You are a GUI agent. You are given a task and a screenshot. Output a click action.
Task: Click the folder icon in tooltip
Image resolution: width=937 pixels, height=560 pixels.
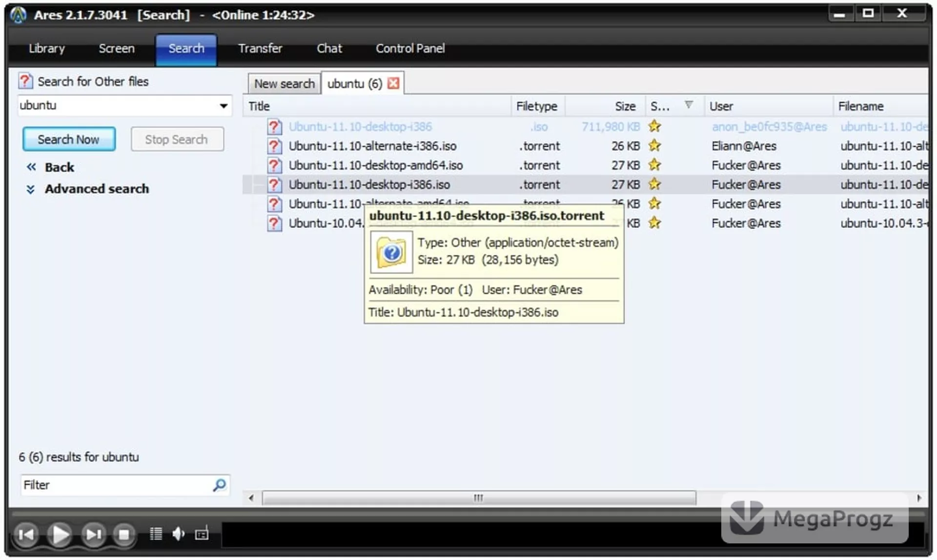point(391,252)
